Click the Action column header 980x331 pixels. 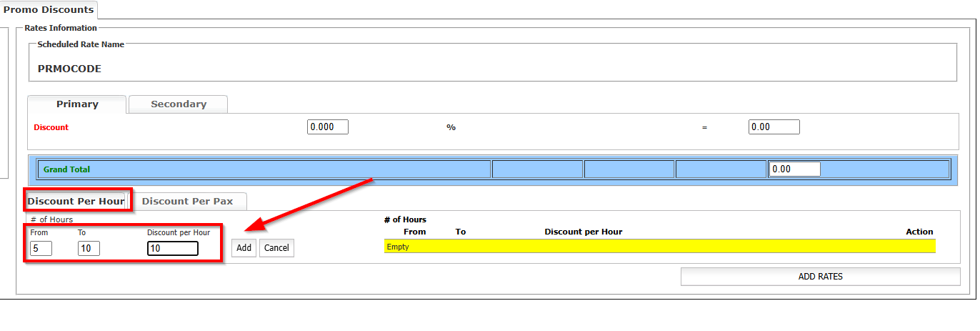[x=919, y=232]
